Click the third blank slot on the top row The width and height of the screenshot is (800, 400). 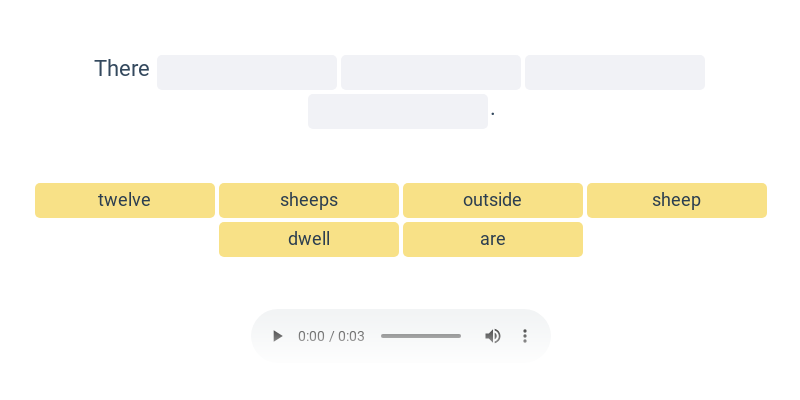click(615, 73)
